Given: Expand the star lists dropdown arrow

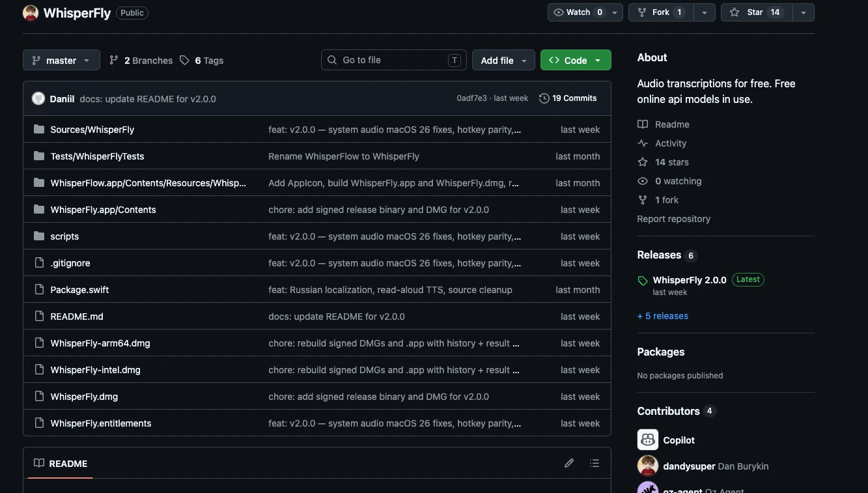Looking at the screenshot, I should (x=803, y=12).
